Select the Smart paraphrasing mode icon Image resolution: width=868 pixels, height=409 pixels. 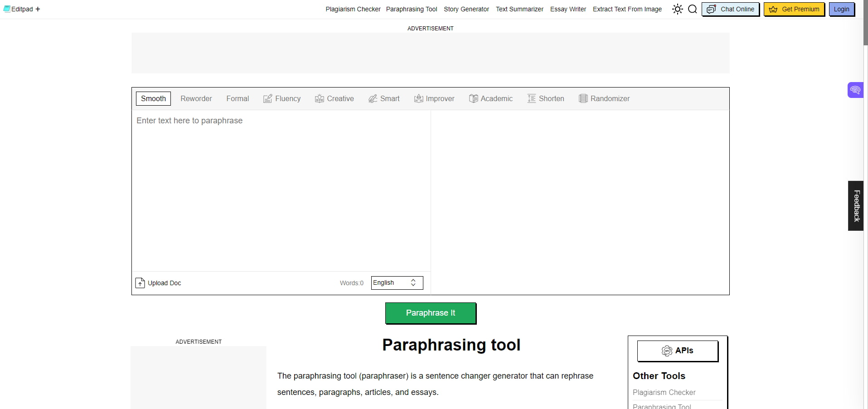click(373, 98)
